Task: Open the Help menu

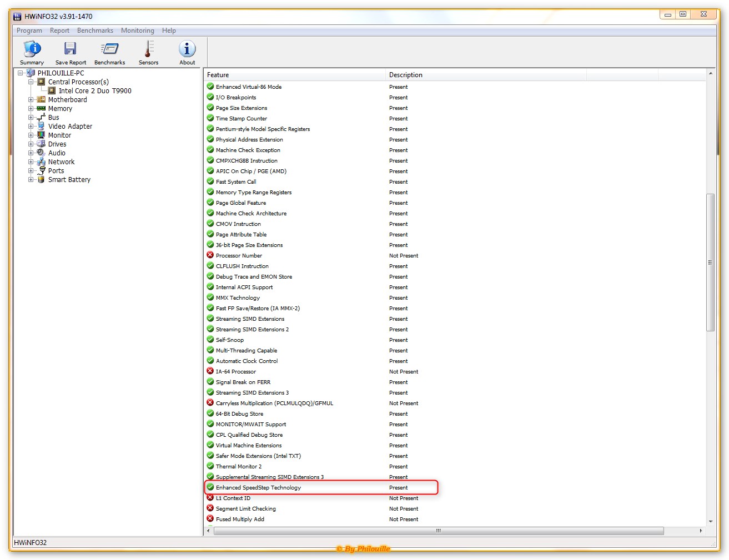Action: point(169,31)
